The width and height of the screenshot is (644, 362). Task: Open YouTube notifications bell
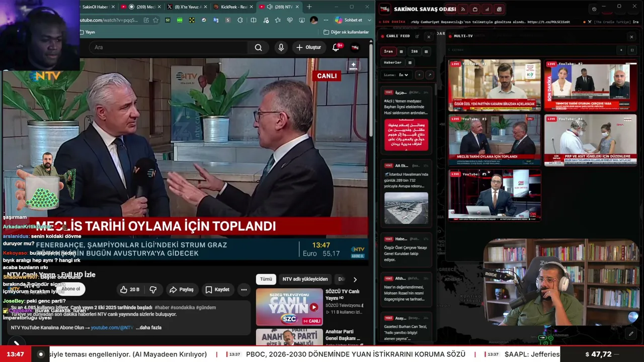(x=336, y=47)
